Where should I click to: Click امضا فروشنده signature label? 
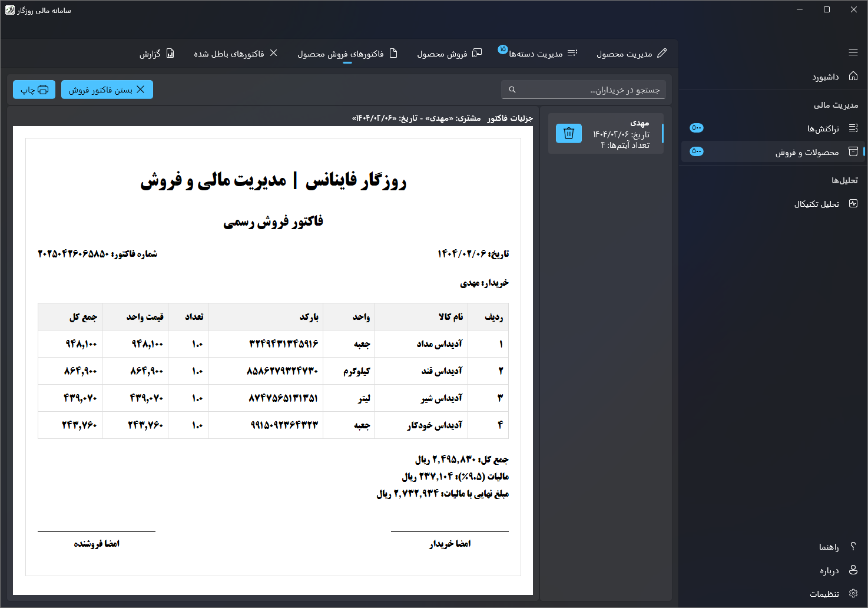tap(97, 544)
